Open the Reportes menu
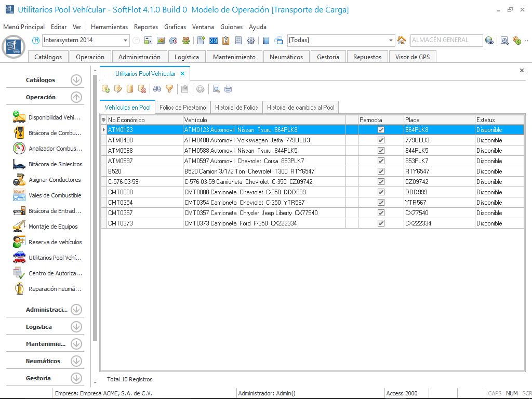 pyautogui.click(x=145, y=27)
